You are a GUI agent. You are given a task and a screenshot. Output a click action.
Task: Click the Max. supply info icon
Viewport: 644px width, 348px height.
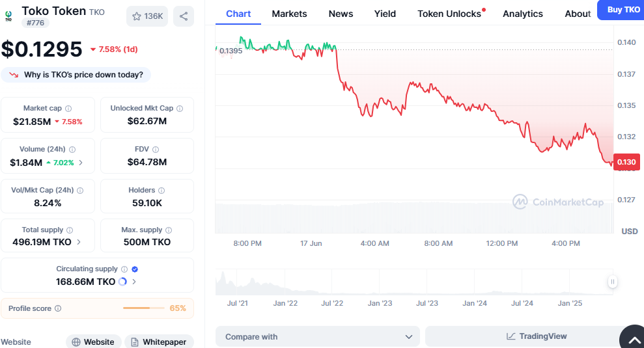point(169,230)
